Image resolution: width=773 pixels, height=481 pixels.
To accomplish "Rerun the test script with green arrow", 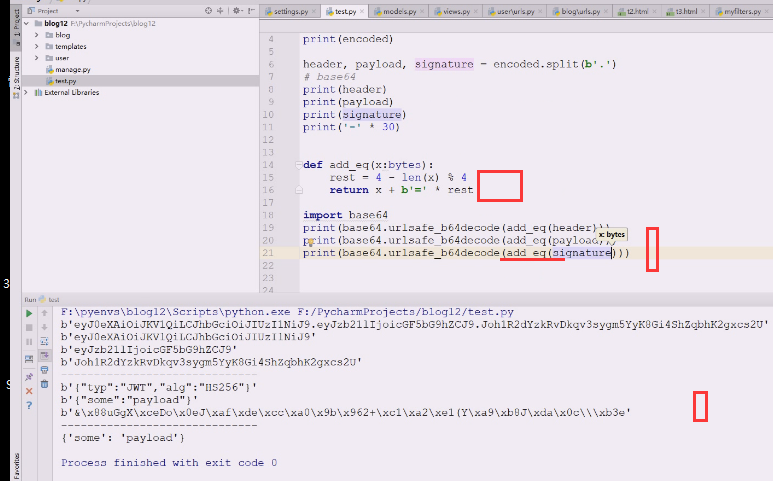I will coord(29,313).
